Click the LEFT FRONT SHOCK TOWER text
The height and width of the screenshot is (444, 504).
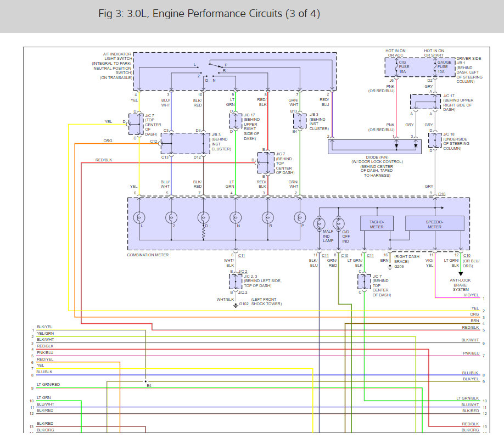tap(266, 302)
